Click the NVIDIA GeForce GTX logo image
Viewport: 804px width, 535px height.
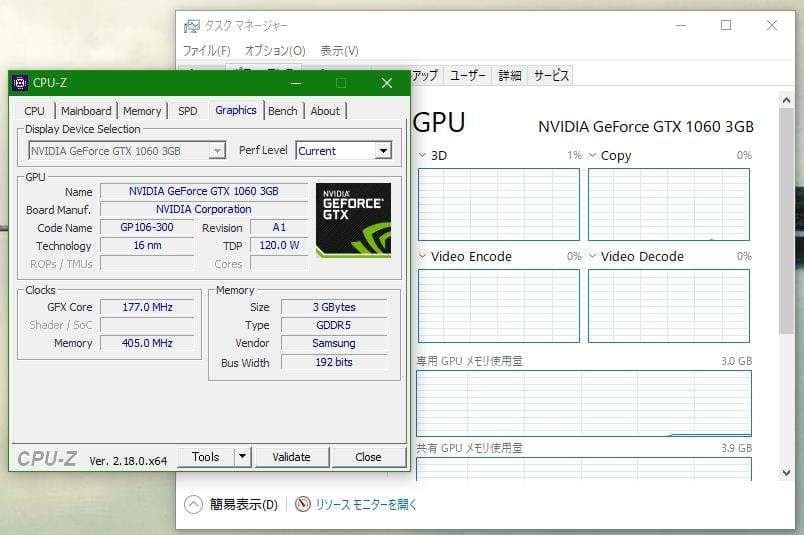[353, 220]
